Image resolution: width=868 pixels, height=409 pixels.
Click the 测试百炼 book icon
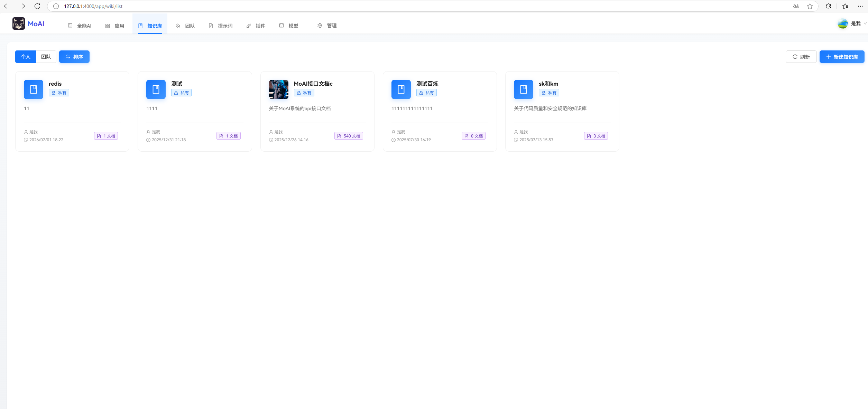pos(401,89)
